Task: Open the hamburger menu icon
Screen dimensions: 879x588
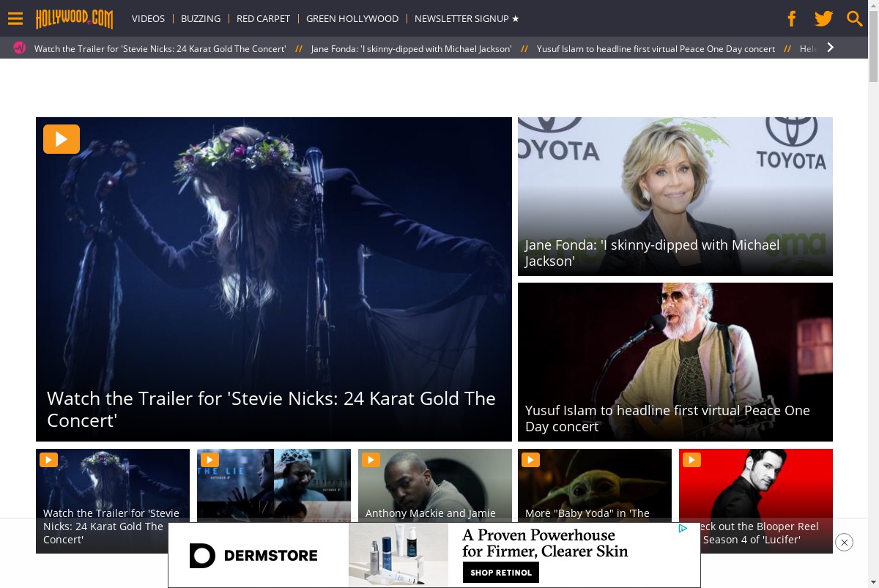Action: [15, 19]
